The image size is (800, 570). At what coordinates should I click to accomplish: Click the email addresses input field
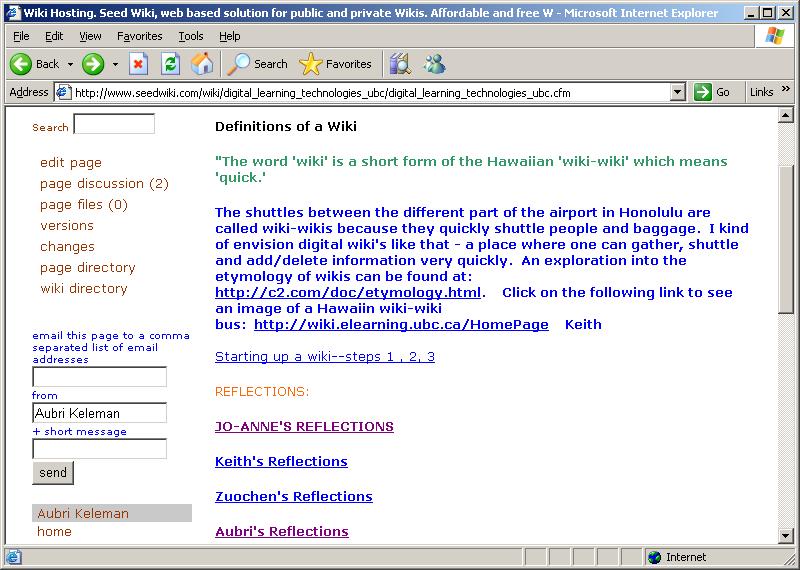coord(99,377)
